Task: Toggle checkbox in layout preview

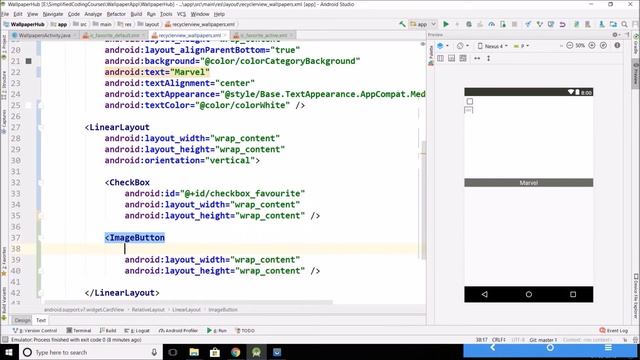Action: point(470,101)
